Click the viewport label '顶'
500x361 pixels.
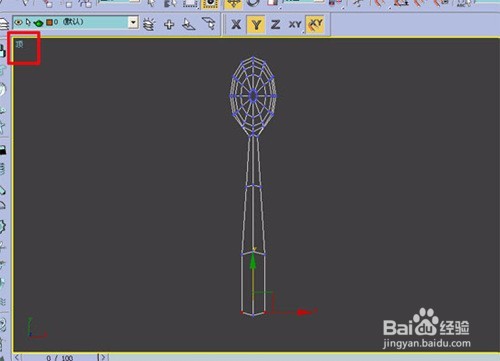point(20,44)
